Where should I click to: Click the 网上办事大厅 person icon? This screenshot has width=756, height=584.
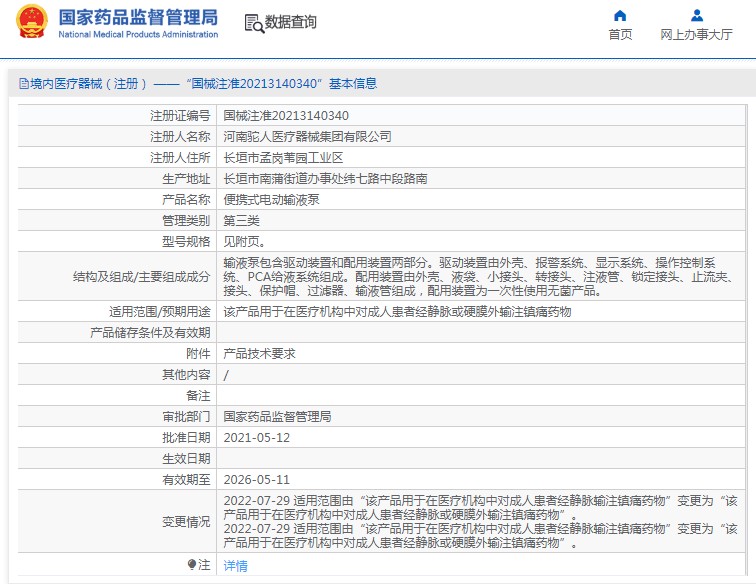(x=697, y=16)
